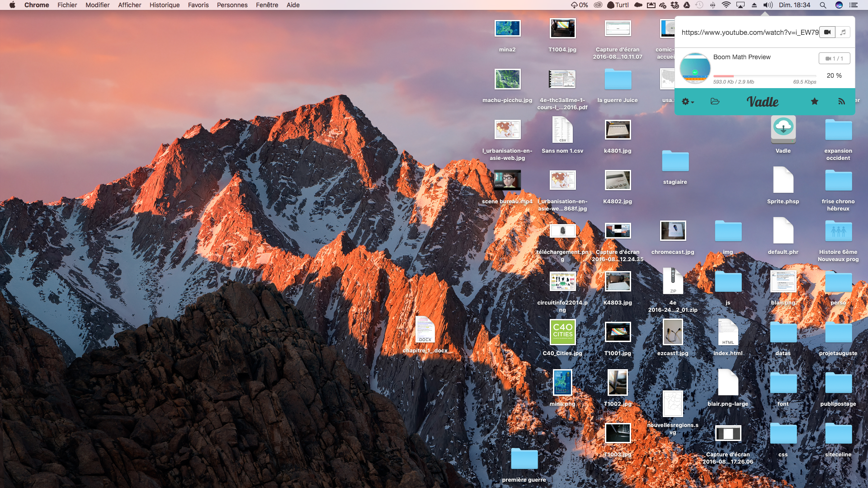Select the publipostage folder

(x=838, y=383)
